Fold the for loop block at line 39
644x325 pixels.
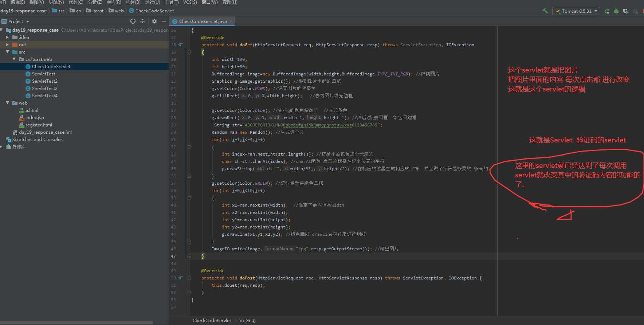click(189, 198)
